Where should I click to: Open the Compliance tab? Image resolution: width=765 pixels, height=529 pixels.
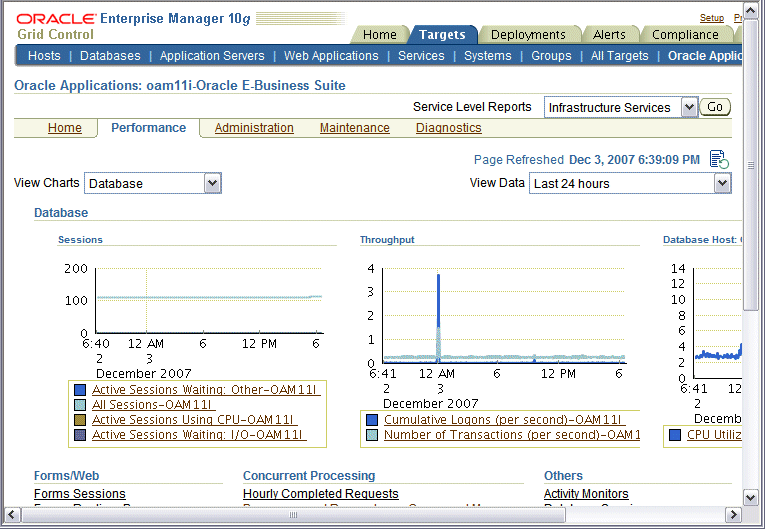(x=685, y=35)
